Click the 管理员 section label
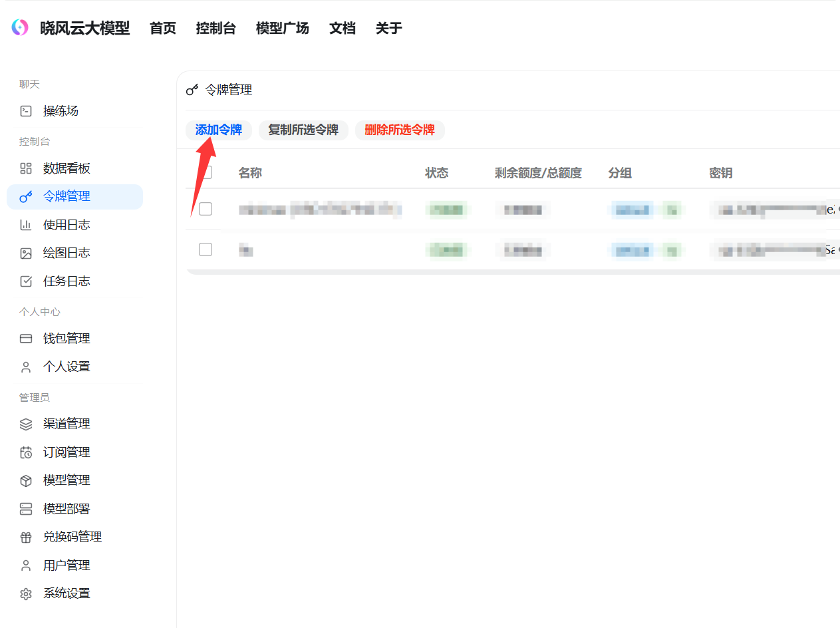Image resolution: width=840 pixels, height=628 pixels. [35, 397]
